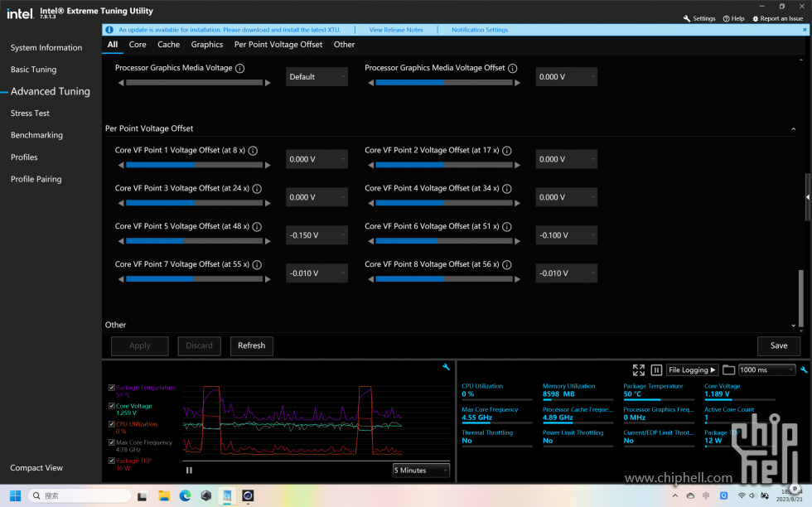Screen dimensions: 812x507
Task: Open graph settings wrench in chart panel
Action: [446, 367]
